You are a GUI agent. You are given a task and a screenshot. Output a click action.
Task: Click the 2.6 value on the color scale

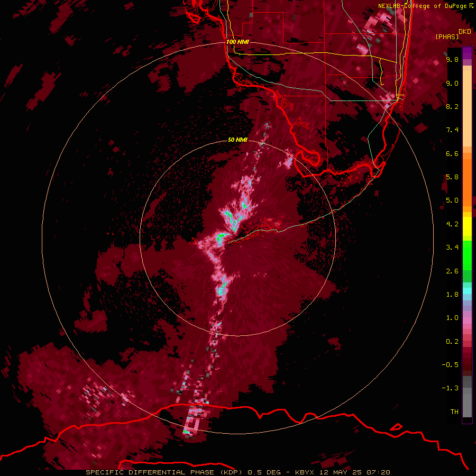pos(452,271)
